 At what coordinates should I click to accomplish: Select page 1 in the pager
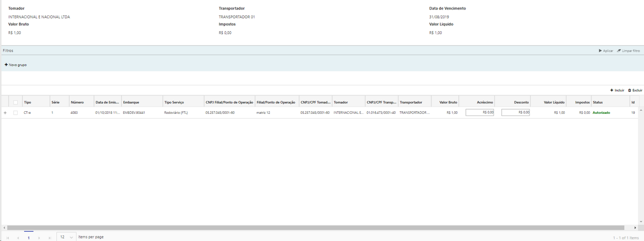(x=29, y=238)
